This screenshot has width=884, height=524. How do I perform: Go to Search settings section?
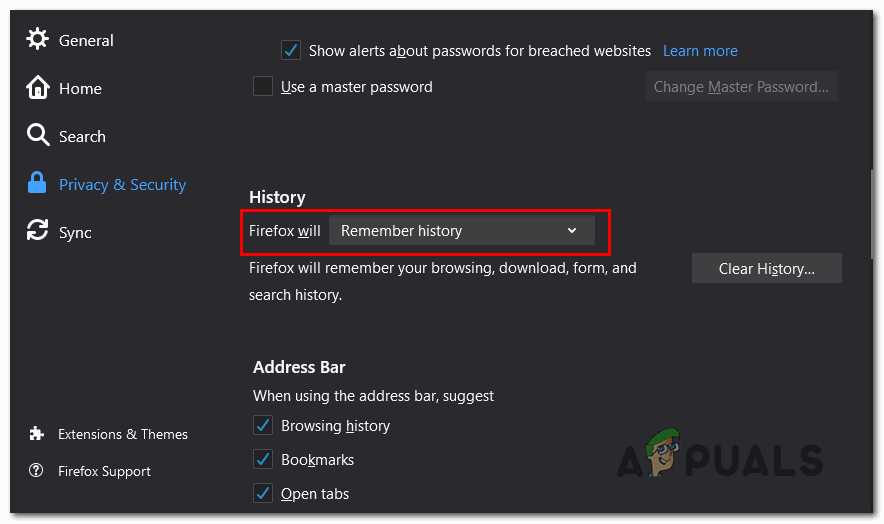[82, 136]
